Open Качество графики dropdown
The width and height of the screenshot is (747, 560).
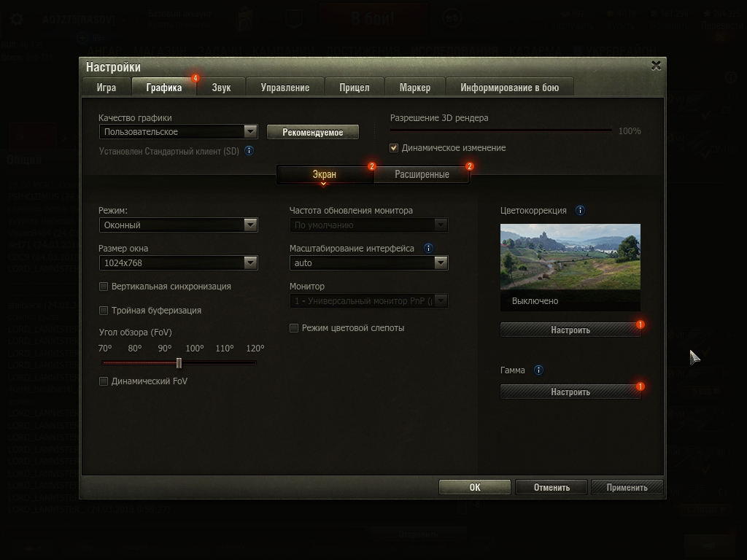pyautogui.click(x=178, y=132)
